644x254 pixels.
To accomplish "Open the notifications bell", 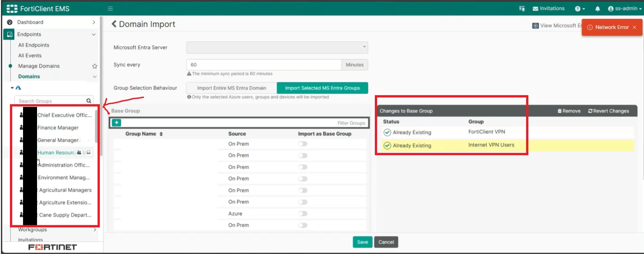I will 597,9.
